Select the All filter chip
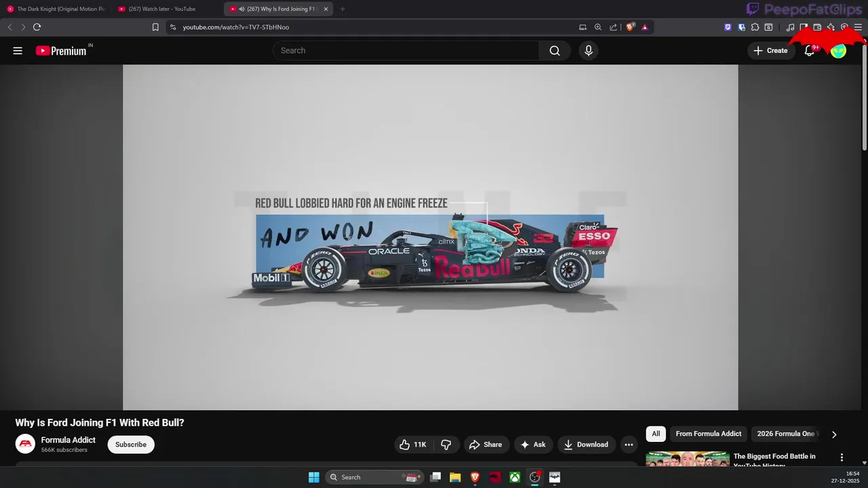 coord(656,434)
